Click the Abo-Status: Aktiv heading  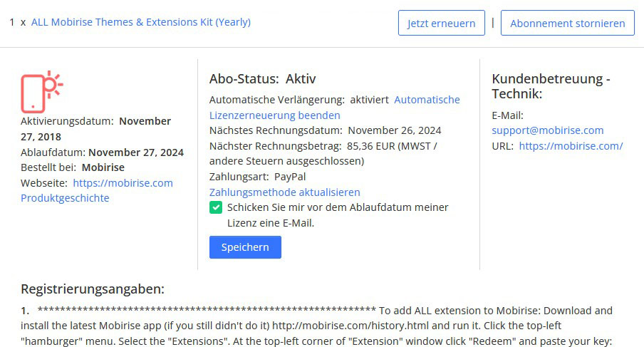click(262, 79)
